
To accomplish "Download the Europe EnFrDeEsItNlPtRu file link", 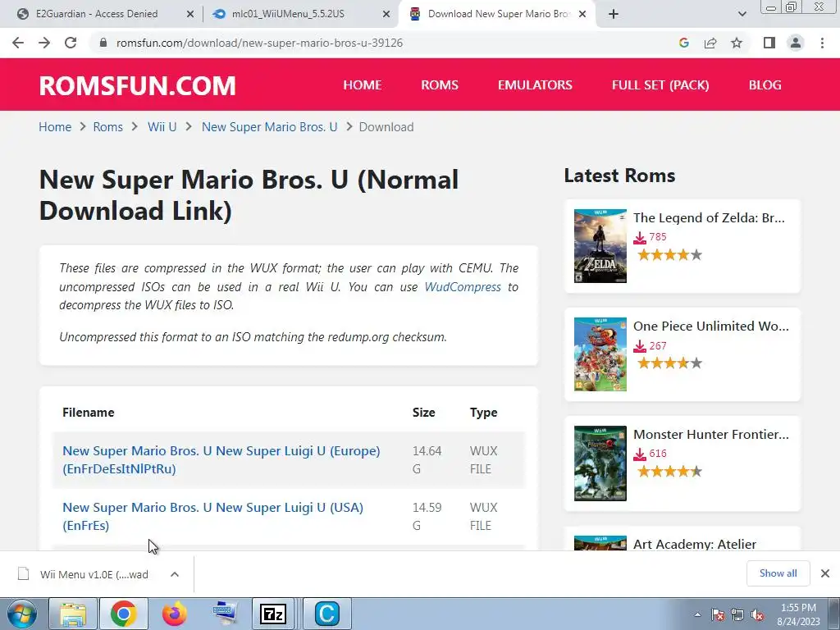I will pos(221,459).
